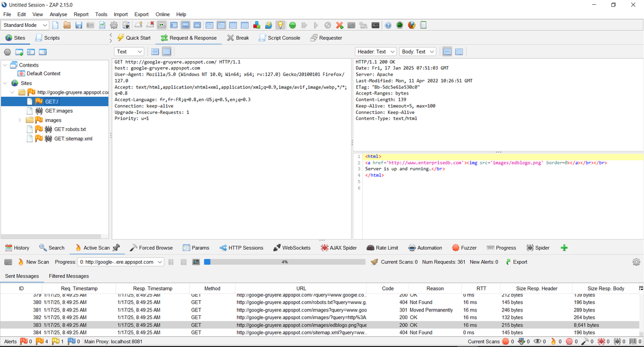Open the request Text view dropdown
Viewport: 644px width, 347px height.
point(129,52)
